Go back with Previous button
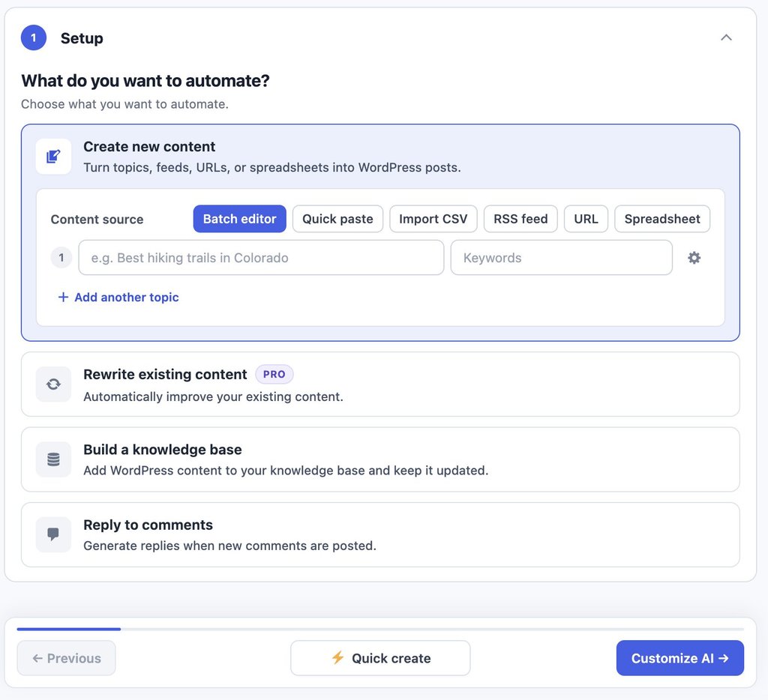The image size is (768, 700). coord(66,658)
